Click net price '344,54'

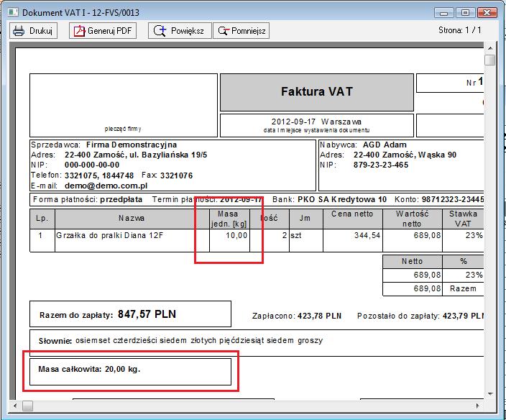pos(367,235)
